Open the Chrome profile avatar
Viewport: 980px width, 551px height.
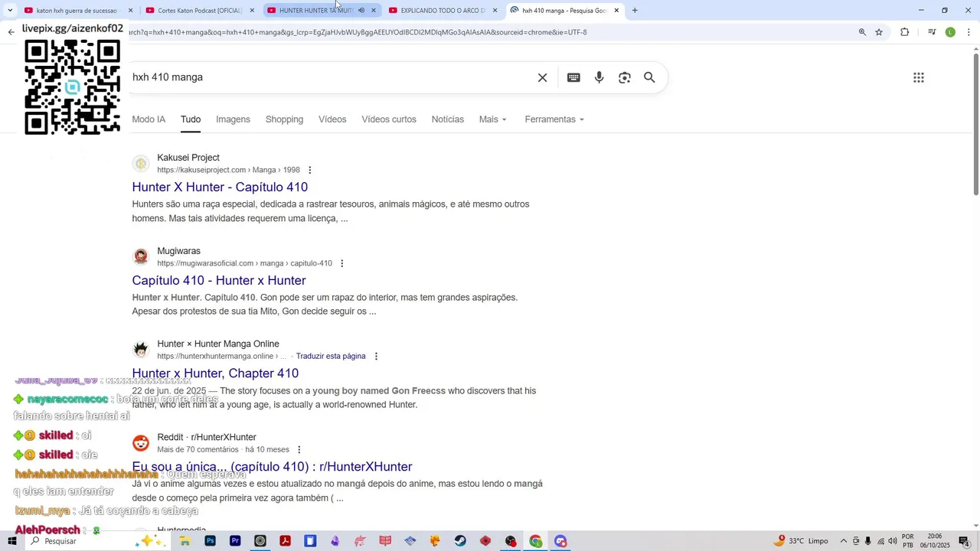pos(950,32)
